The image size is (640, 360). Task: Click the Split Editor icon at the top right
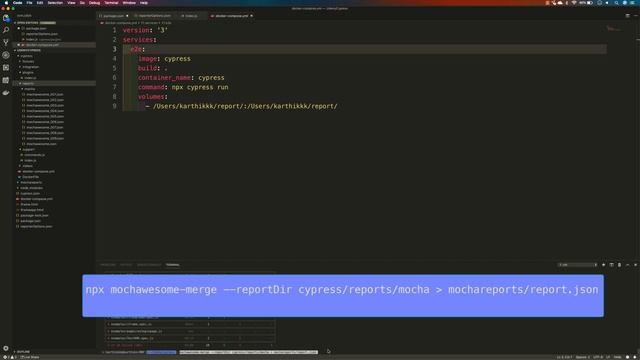point(627,16)
